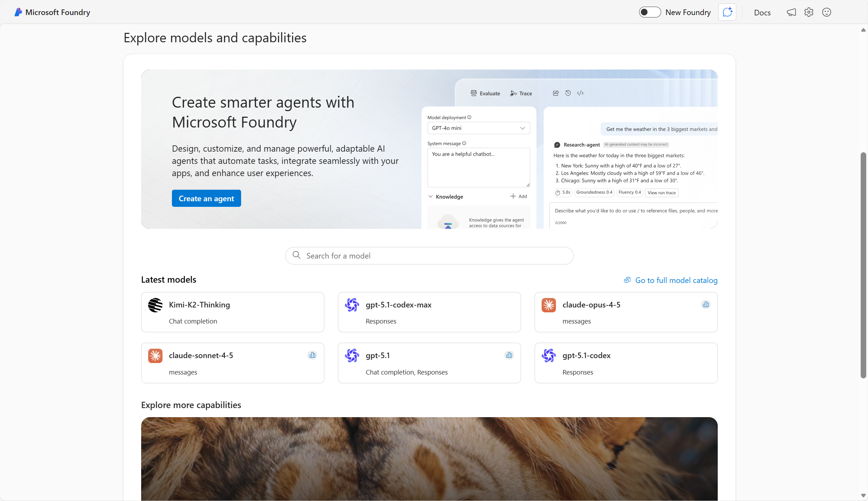This screenshot has width=868, height=501.
Task: Click benchmark chart icon on claude-sonnet-4-5
Action: tap(312, 355)
